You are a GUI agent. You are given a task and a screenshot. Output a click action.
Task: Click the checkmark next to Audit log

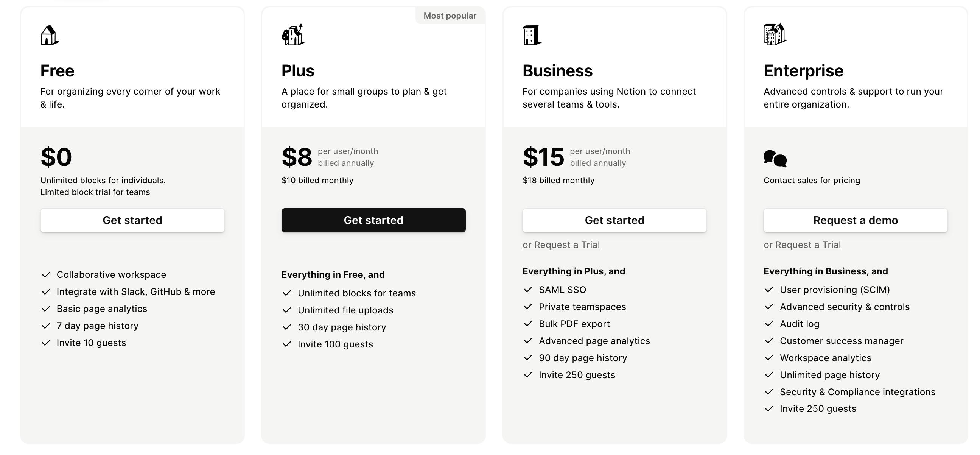pyautogui.click(x=769, y=324)
